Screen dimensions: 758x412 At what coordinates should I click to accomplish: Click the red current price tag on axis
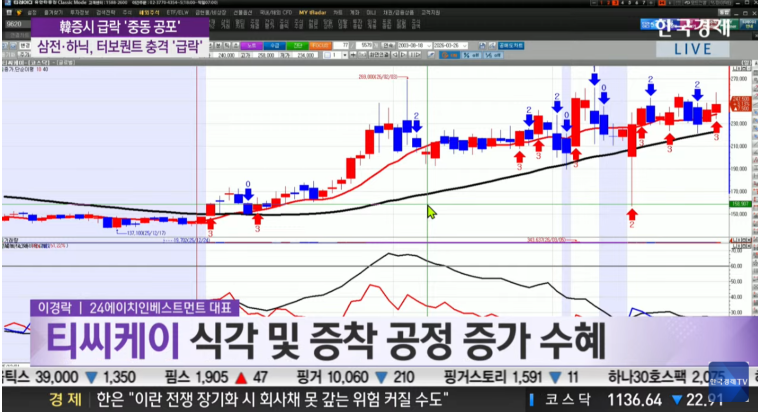(740, 101)
